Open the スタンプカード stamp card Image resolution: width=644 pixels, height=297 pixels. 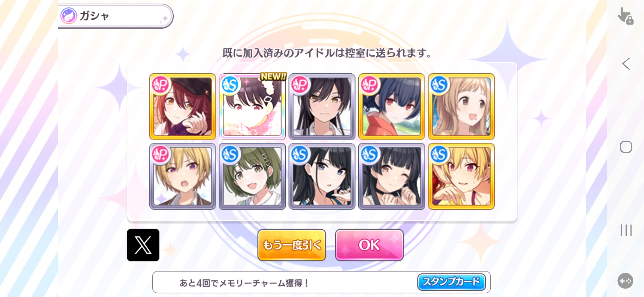(451, 282)
